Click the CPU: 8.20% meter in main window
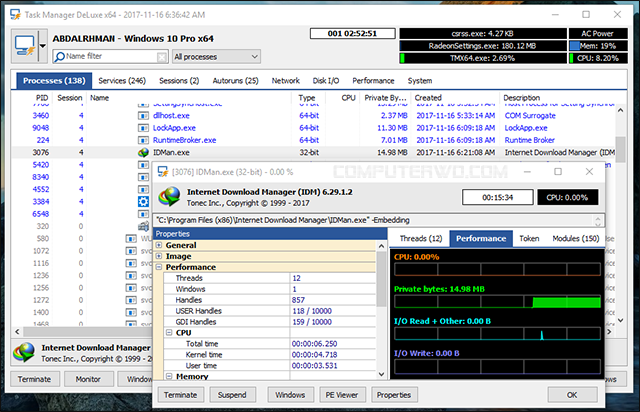The image size is (640, 412). (598, 58)
